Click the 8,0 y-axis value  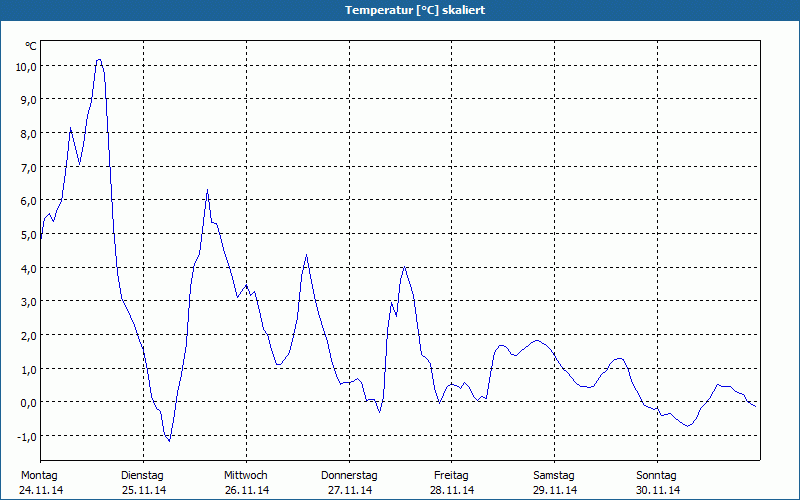(x=29, y=134)
